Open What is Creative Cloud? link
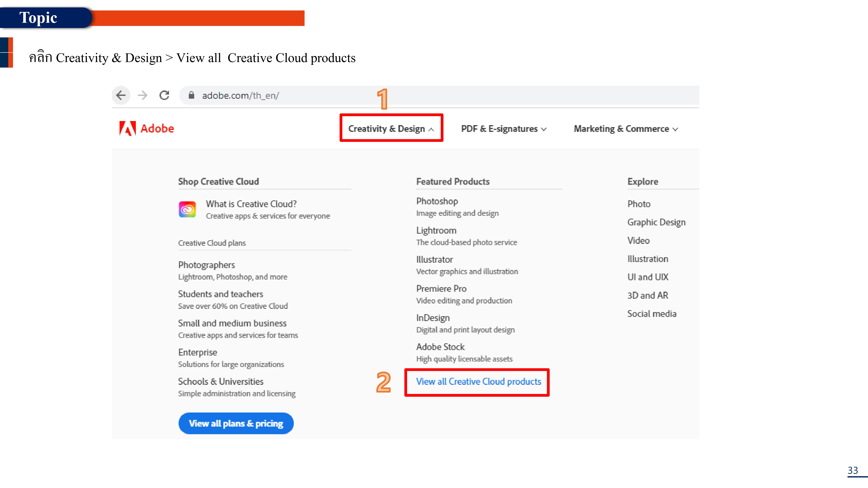 point(251,204)
